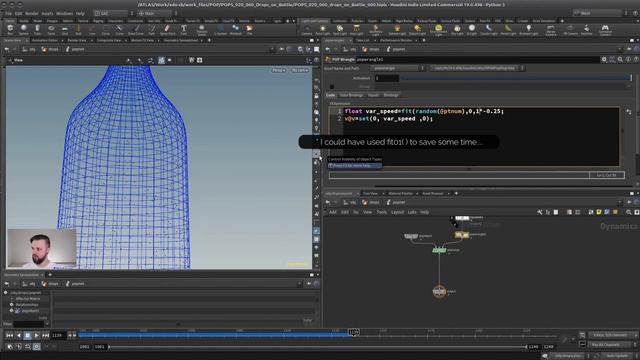Open the POP Wrangle help icon

coord(635,60)
